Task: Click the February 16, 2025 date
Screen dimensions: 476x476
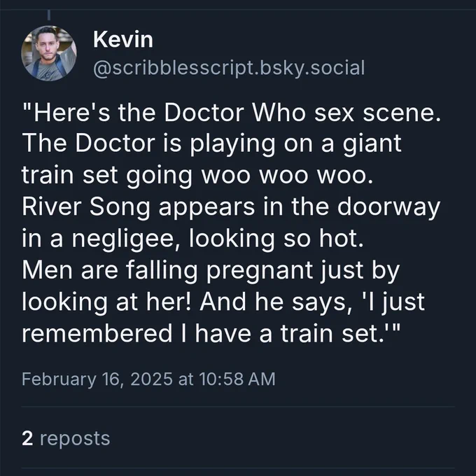Action: coord(97,379)
